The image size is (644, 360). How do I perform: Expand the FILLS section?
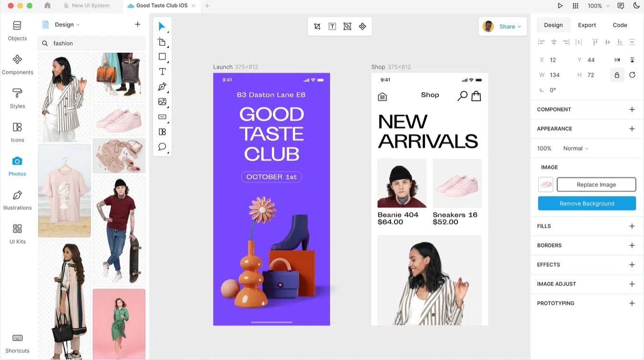click(x=632, y=226)
